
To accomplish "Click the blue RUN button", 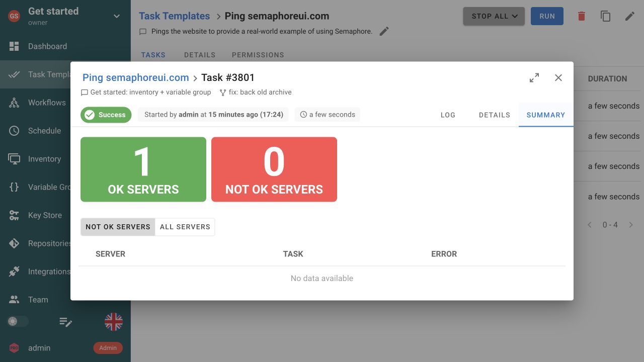I will click(547, 16).
